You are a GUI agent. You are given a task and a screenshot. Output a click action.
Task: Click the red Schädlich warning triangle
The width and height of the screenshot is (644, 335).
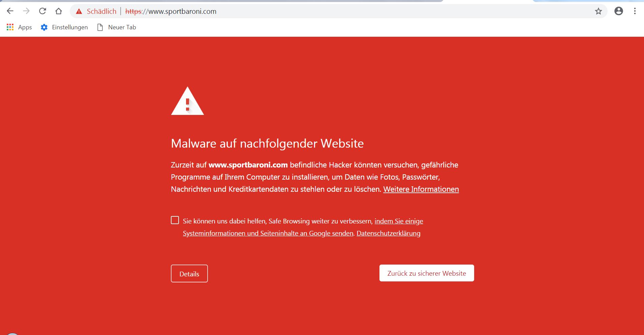[x=79, y=11]
